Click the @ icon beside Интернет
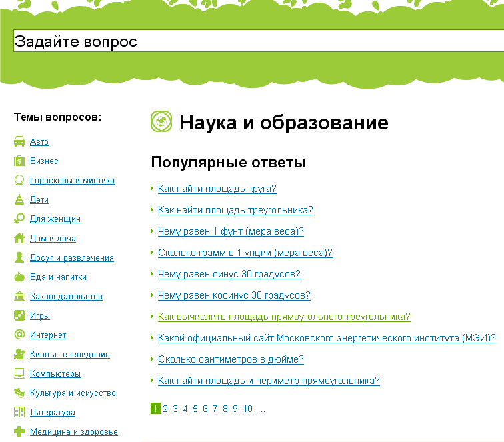 (19, 335)
